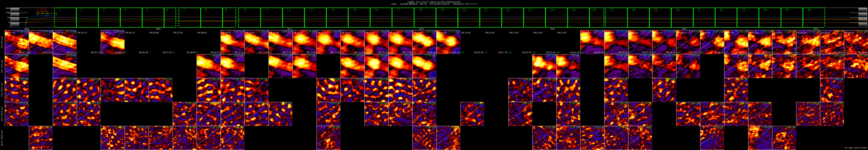Screen dimensions: 868x150
Task: Open the 6-12 keV image for interval 1
Action: (x=16, y=66)
